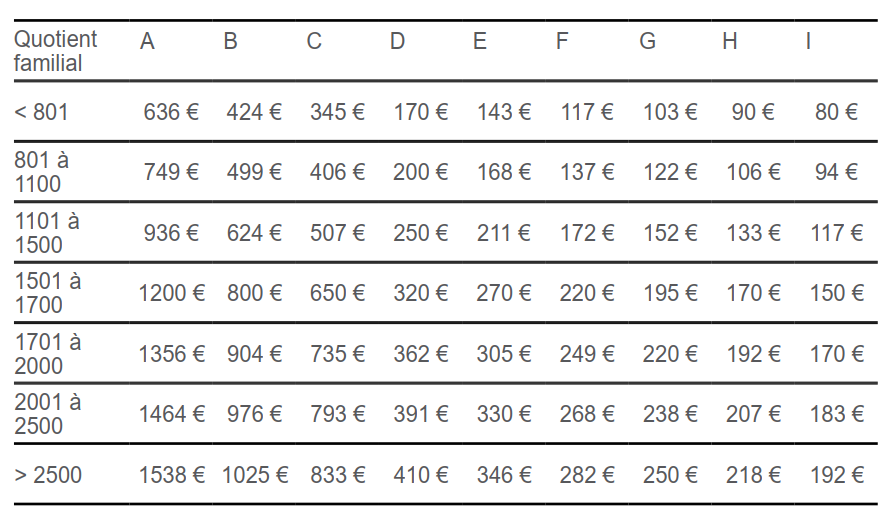The height and width of the screenshot is (522, 895).
Task: Click column header I
Action: [808, 42]
